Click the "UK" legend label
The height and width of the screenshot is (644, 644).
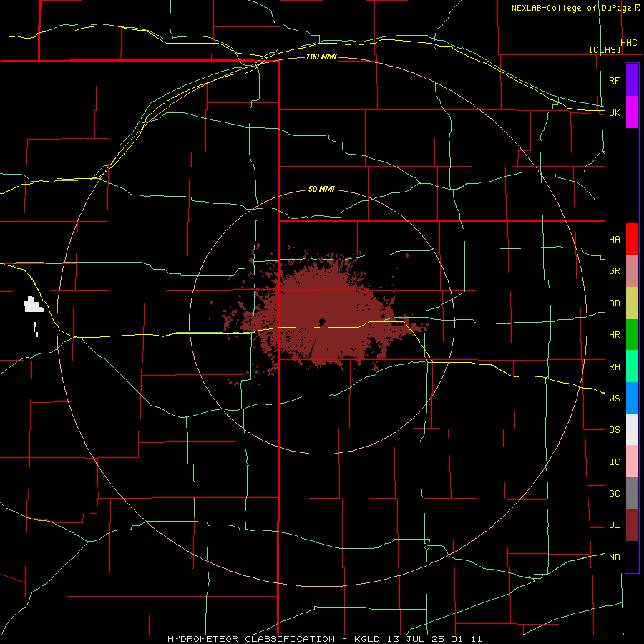coord(614,112)
